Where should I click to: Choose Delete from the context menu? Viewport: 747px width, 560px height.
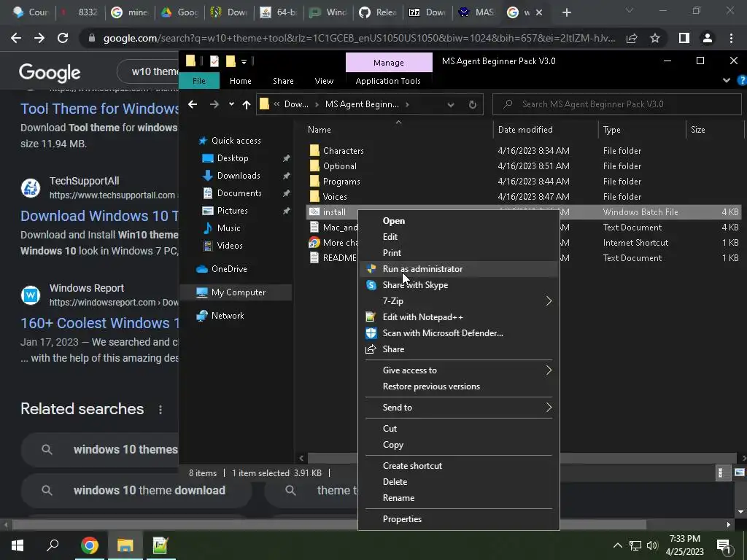click(x=458, y=482)
